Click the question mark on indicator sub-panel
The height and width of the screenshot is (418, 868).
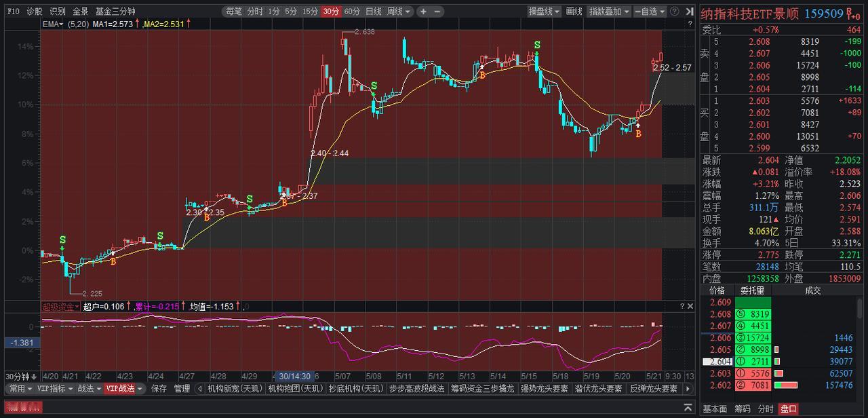pos(682,307)
